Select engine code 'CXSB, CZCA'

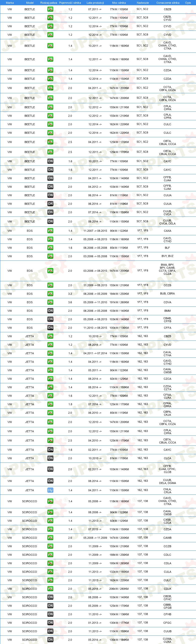(x=167, y=521)
